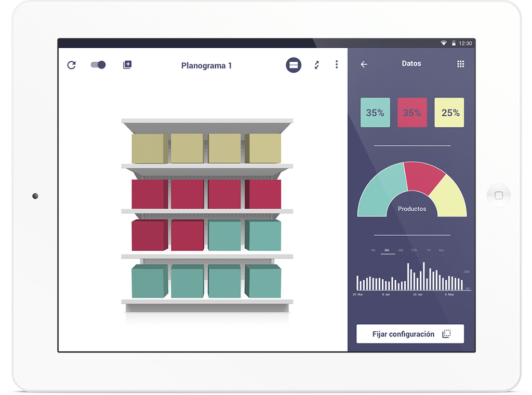Select the ALL time range tab
This screenshot has width=532, height=395.
[442, 250]
